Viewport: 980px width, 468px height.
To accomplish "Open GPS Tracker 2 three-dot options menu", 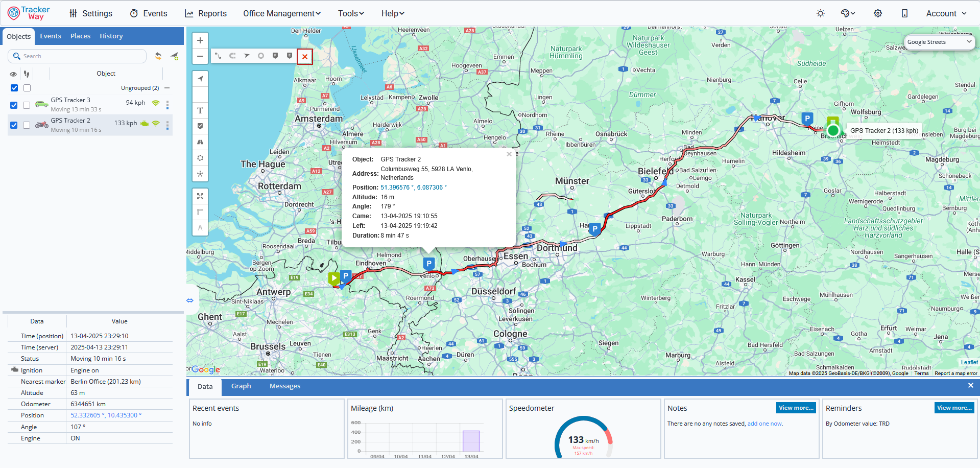I will 168,125.
